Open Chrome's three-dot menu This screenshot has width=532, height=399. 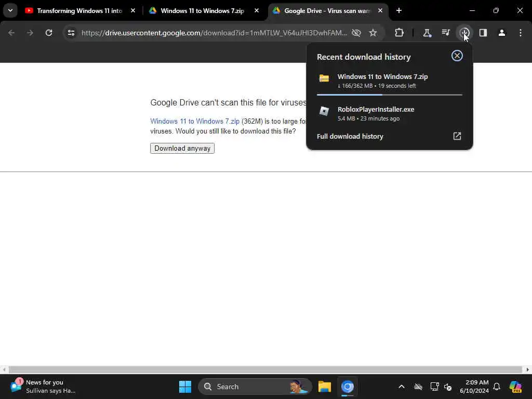pos(521,33)
